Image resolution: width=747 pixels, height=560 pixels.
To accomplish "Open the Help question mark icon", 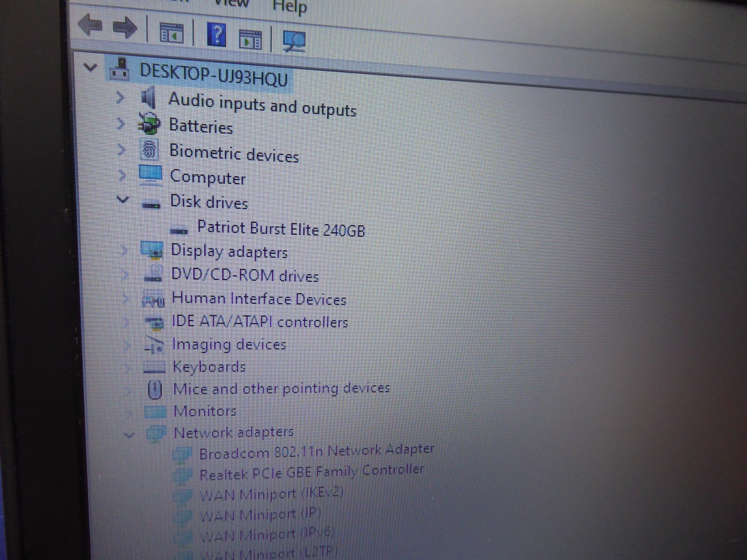I will coord(217,35).
